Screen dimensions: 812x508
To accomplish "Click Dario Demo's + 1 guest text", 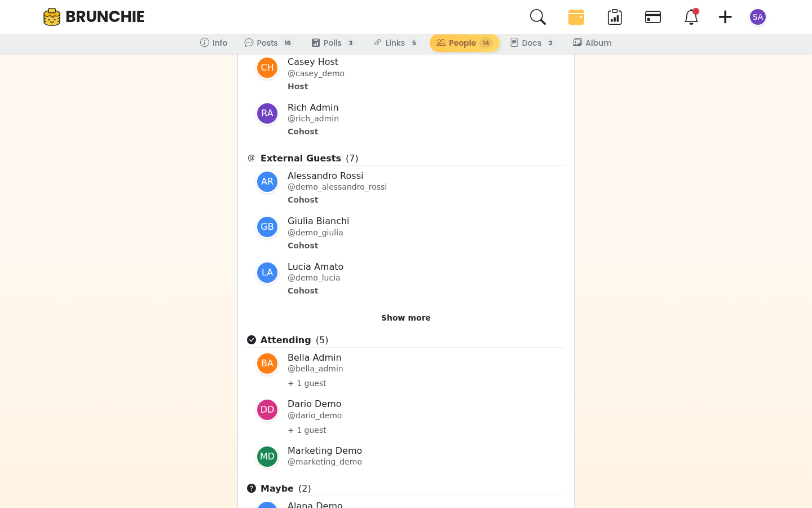I will [307, 430].
